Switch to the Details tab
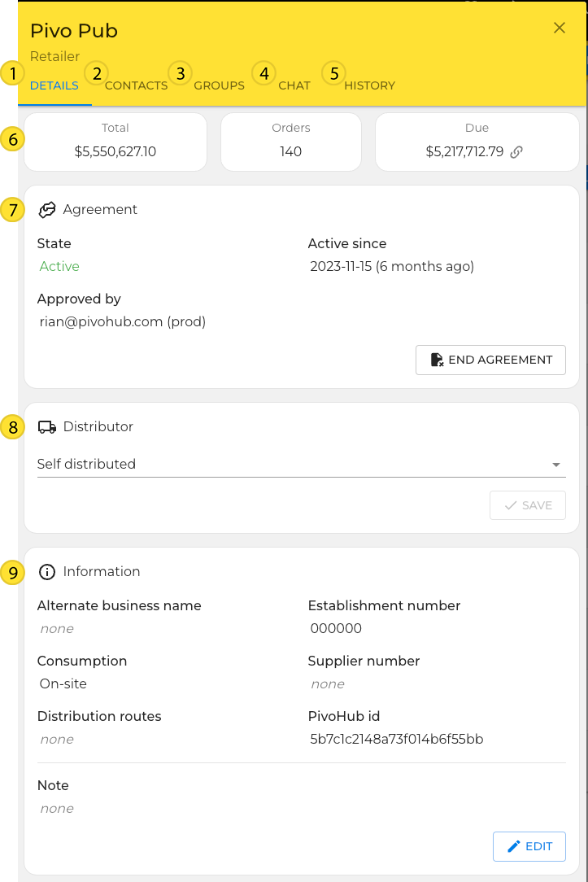This screenshot has width=588, height=882. pyautogui.click(x=54, y=85)
